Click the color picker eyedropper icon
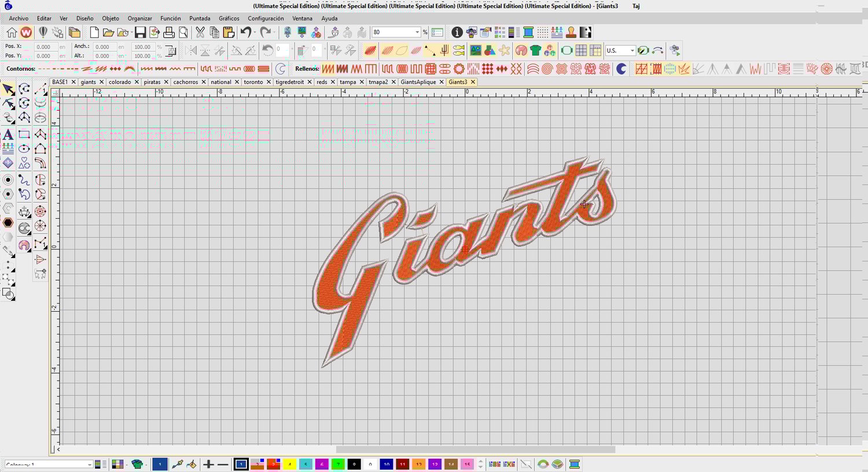Image resolution: width=868 pixels, height=472 pixels. (178, 464)
